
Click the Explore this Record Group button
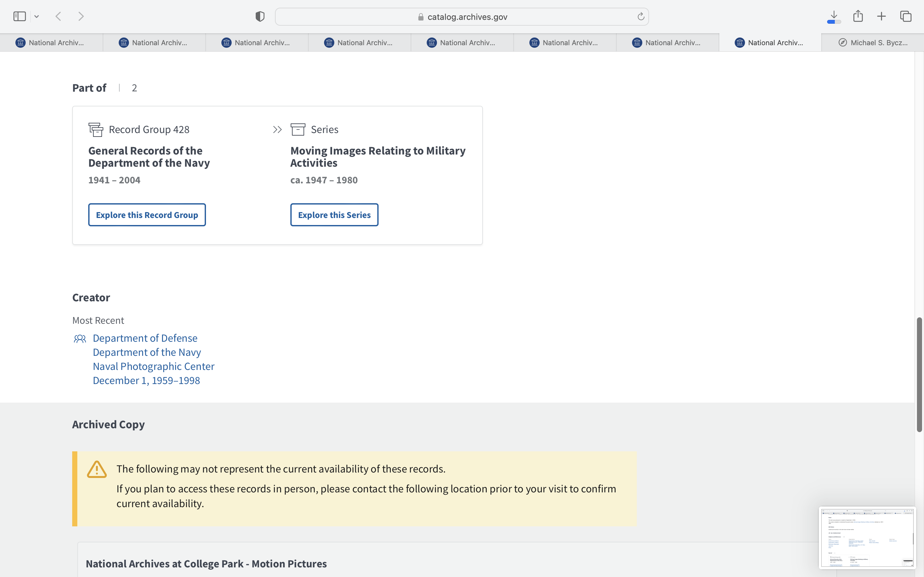click(147, 215)
